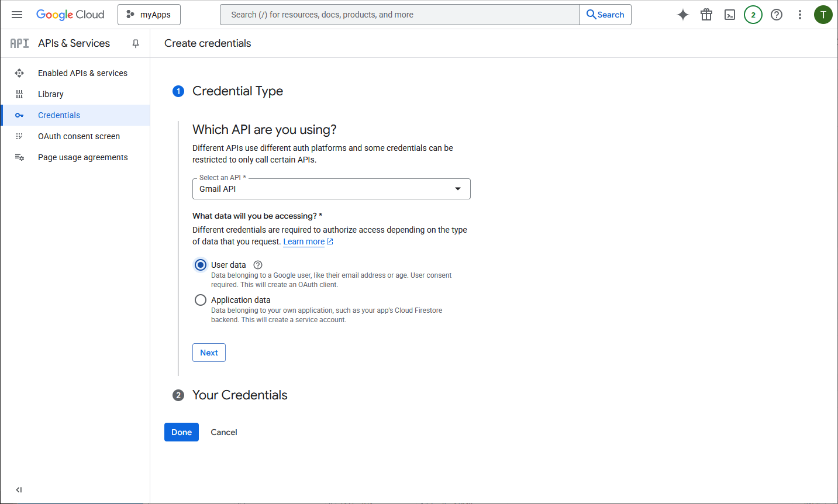Open the OAuth consent screen page
The width and height of the screenshot is (838, 504).
79,136
